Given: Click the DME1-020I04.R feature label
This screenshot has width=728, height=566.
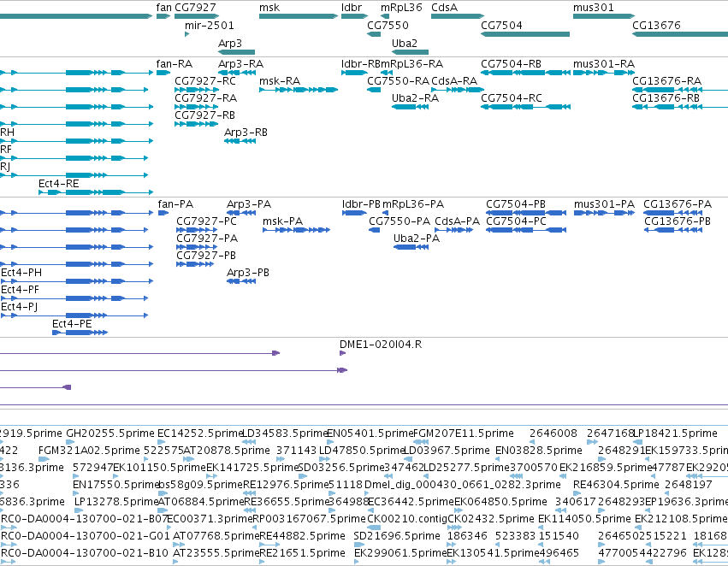Looking at the screenshot, I should click(x=381, y=345).
